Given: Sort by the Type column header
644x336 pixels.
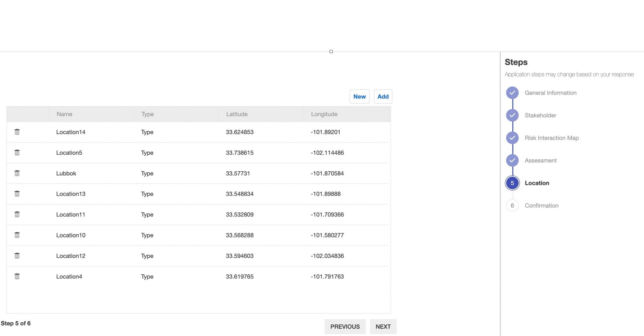Looking at the screenshot, I should (176, 114).
